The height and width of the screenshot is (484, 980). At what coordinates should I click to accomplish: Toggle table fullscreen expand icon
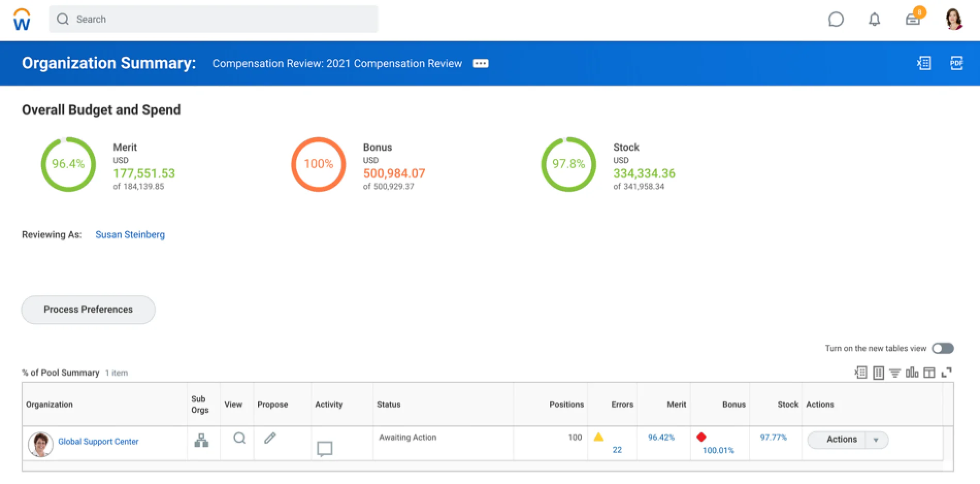click(x=946, y=373)
